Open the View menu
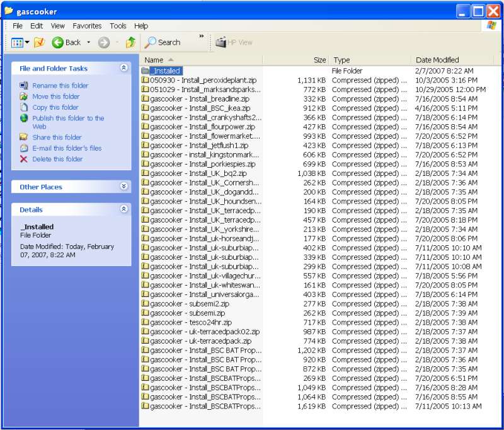The width and height of the screenshot is (504, 430). (x=58, y=26)
